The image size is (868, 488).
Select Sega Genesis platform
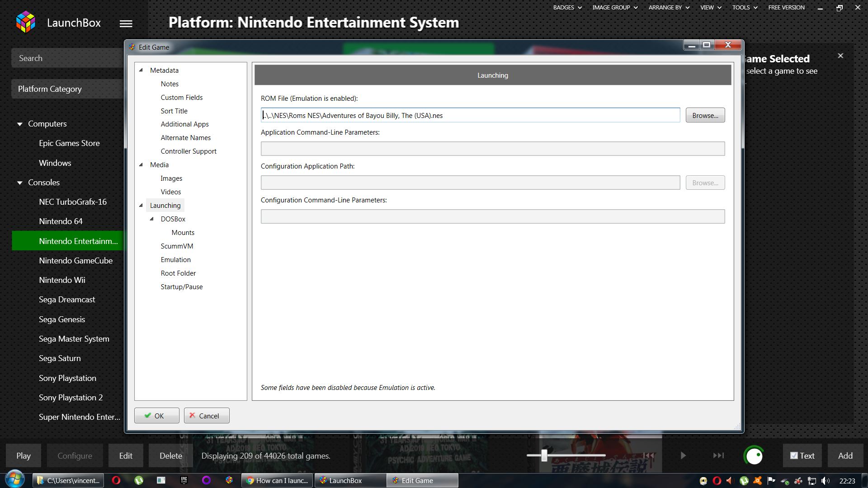(62, 319)
